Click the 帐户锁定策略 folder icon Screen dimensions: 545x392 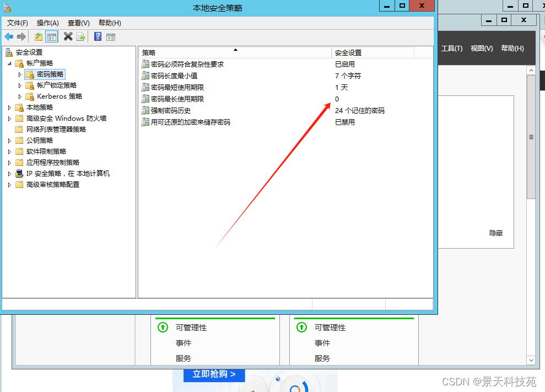[30, 85]
